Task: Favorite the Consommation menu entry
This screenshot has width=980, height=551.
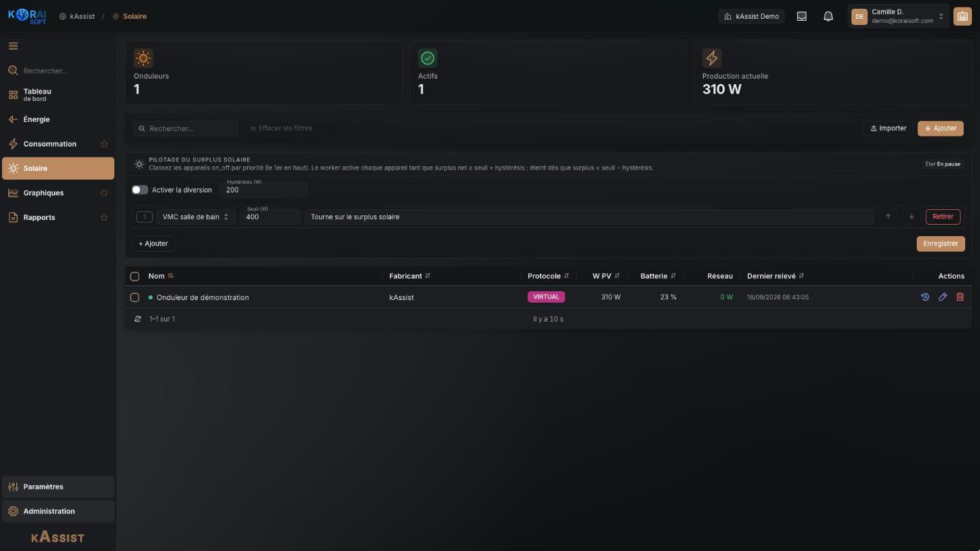Action: coord(104,144)
